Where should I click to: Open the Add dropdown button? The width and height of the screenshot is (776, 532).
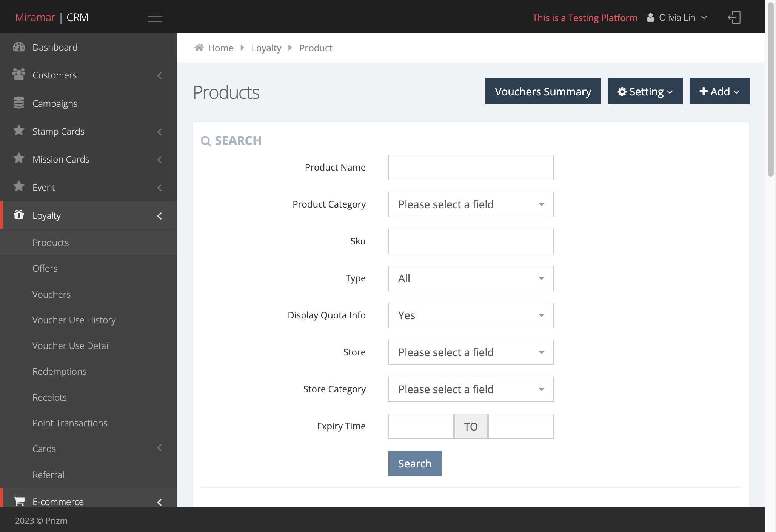pos(719,91)
